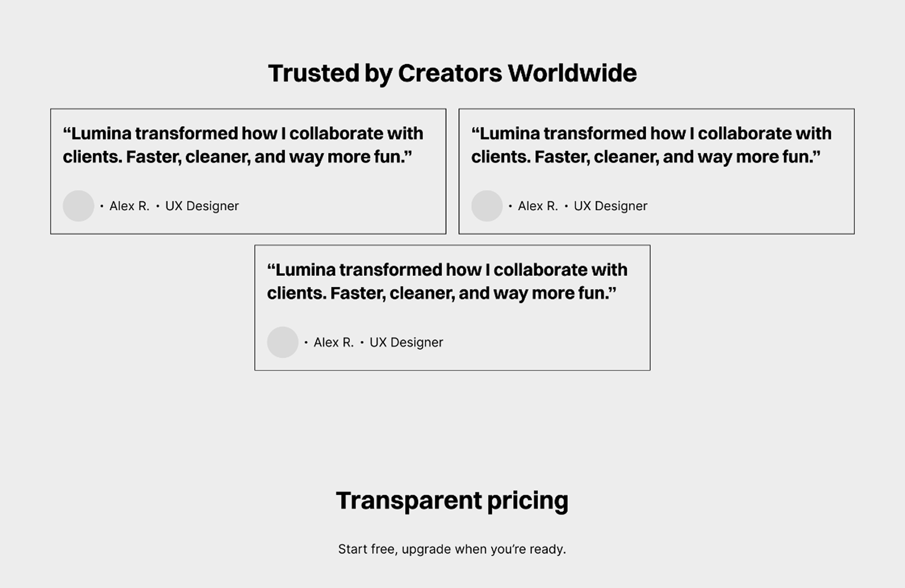Click "UX Designer" in the top-left testimonial card
The height and width of the screenshot is (588, 905).
click(202, 206)
